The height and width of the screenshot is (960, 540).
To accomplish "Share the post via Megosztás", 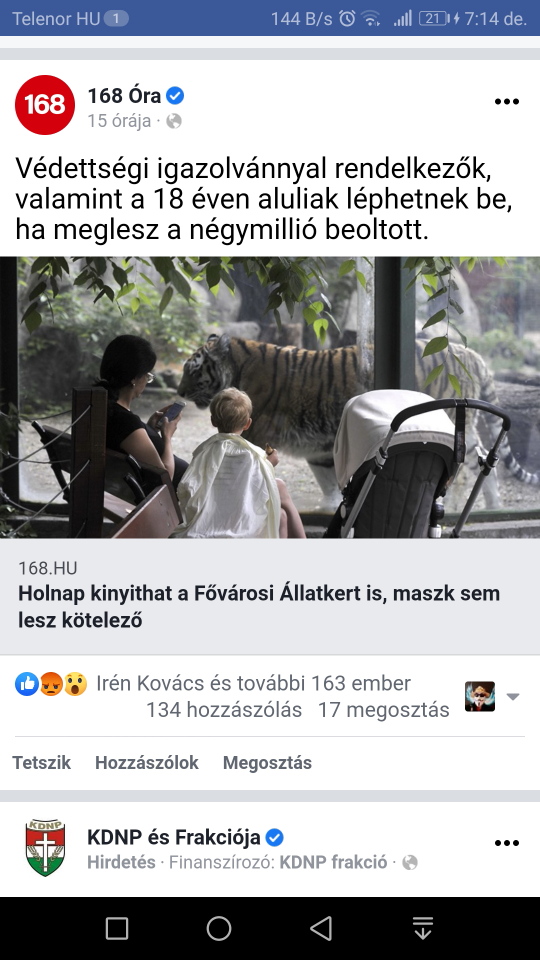I will (268, 763).
